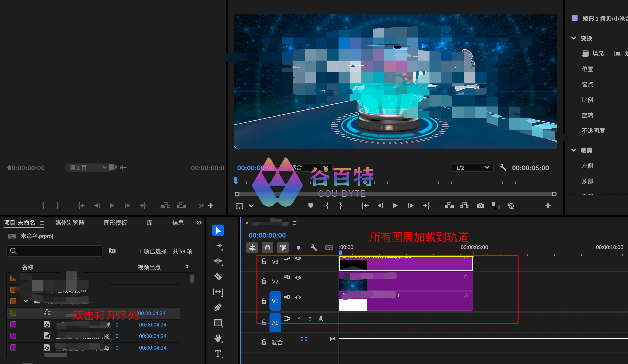The image size is (628, 364).
Task: Select the Hand tool
Action: coord(218,338)
